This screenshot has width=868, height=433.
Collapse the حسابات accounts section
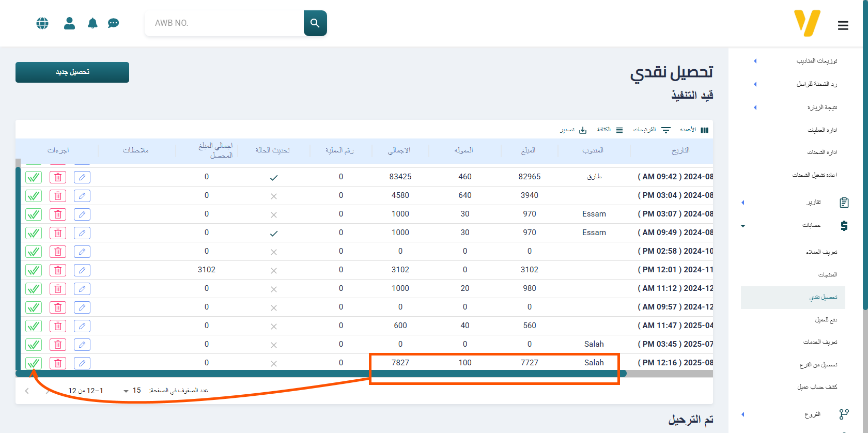point(811,225)
